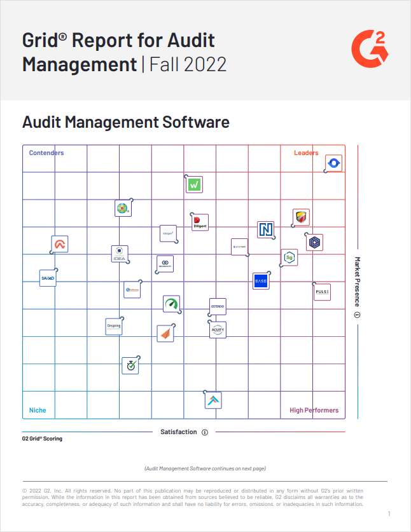Click the blue N logo marker
The width and height of the screenshot is (411, 532).
pos(265,229)
